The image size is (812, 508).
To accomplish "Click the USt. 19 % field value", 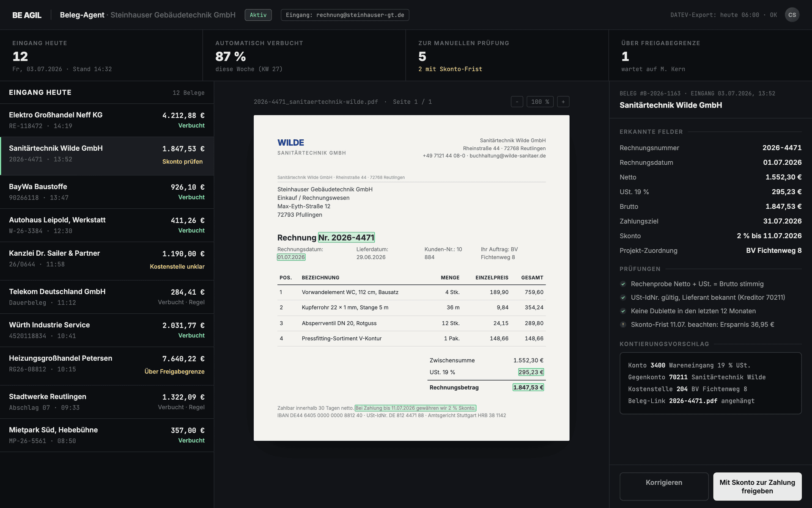I will (787, 192).
